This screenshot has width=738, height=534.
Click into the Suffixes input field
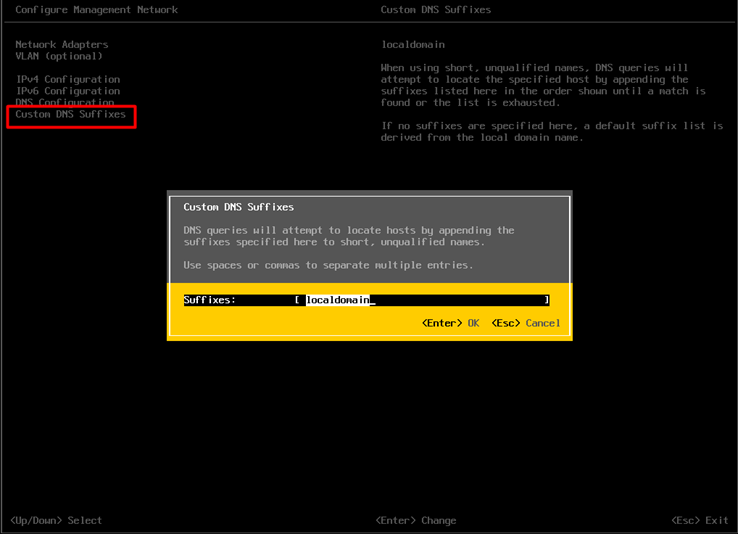point(422,300)
